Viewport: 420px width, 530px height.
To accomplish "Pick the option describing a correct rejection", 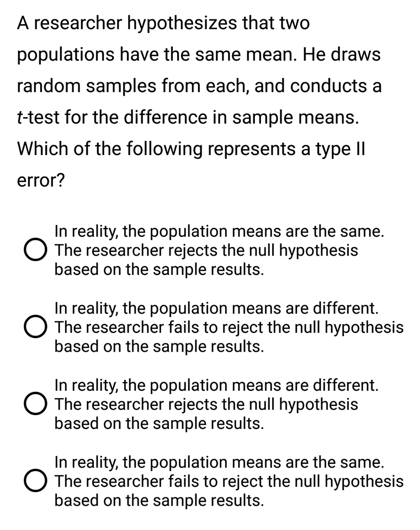I will [x=35, y=404].
